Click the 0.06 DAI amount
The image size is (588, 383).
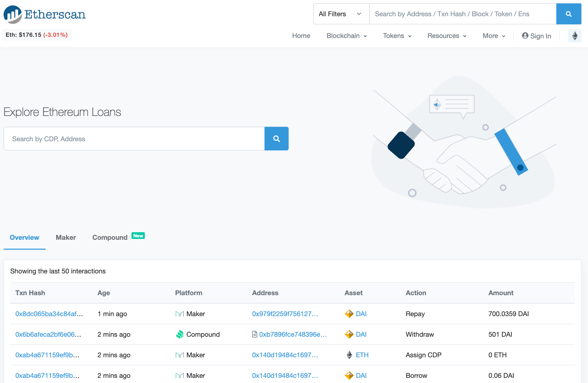pyautogui.click(x=501, y=375)
